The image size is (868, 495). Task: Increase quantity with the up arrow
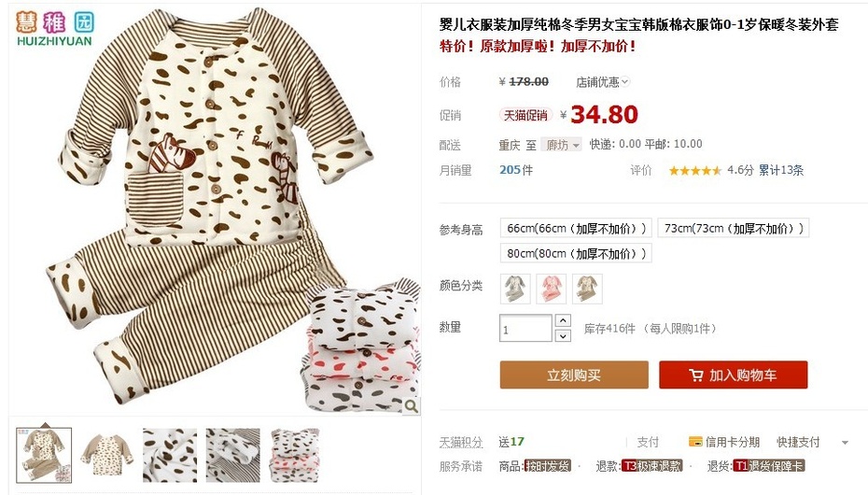tap(563, 320)
